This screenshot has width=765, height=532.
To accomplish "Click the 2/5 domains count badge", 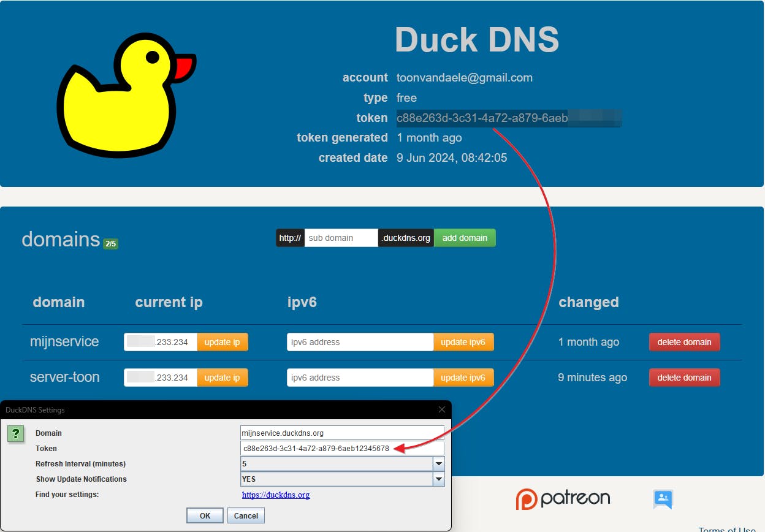I will [x=110, y=243].
